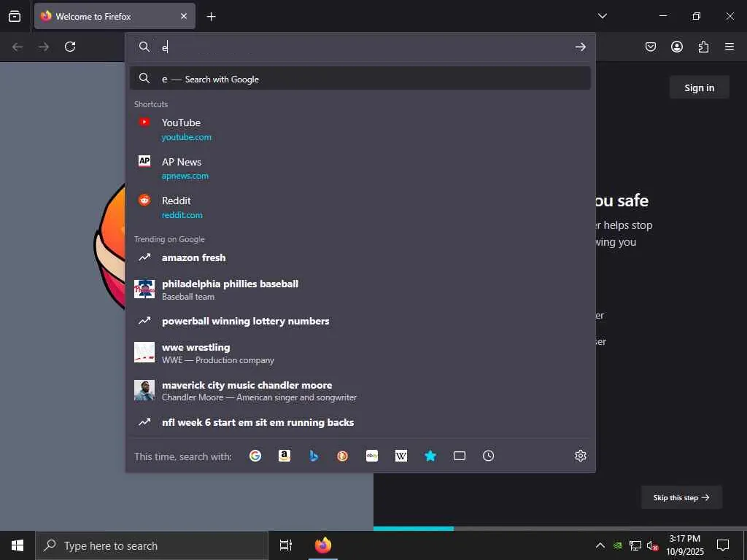747x560 pixels.
Task: Choose 'maverick city music chandler moore' suggestion
Action: pyautogui.click(x=360, y=391)
